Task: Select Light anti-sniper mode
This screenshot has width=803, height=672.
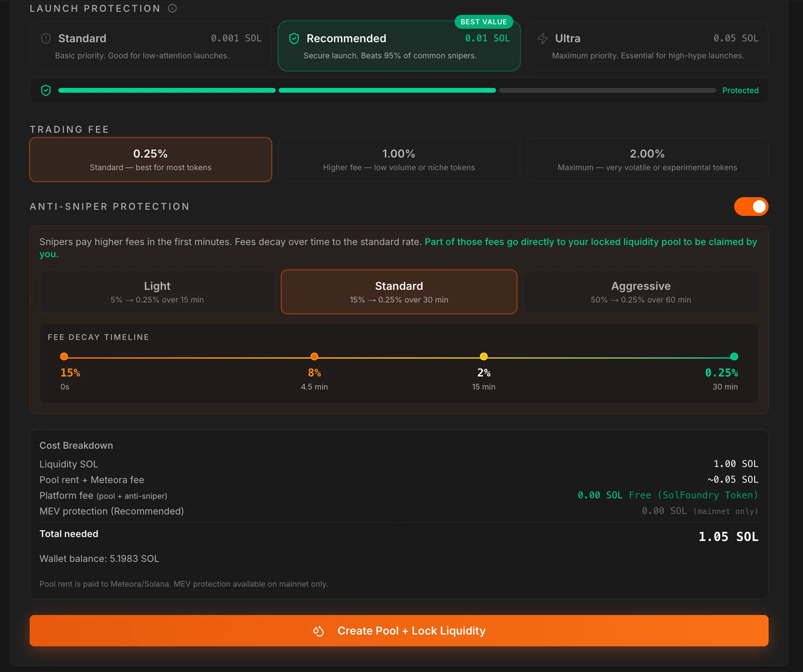Action: click(157, 292)
